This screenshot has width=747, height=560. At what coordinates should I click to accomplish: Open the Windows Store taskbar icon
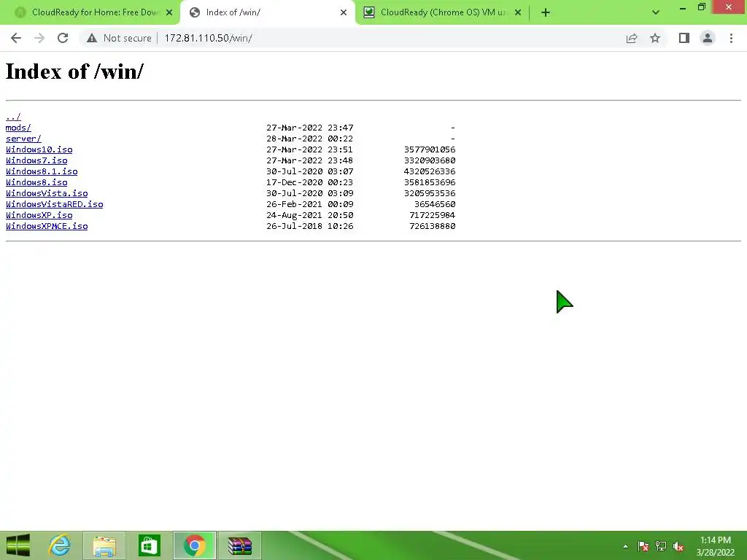tap(149, 545)
